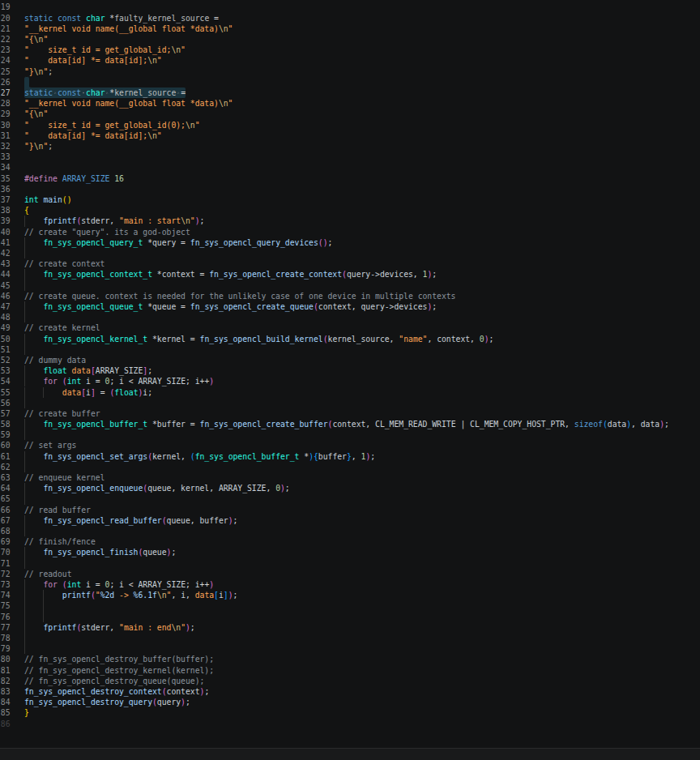
Task: Click fn_sys_opencl_create_context function call
Action: [275, 275]
